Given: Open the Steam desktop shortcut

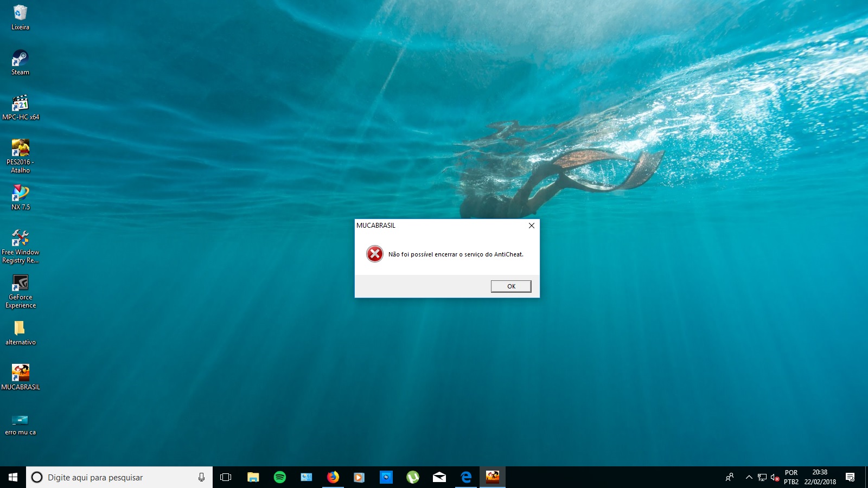Looking at the screenshot, I should pyautogui.click(x=20, y=59).
